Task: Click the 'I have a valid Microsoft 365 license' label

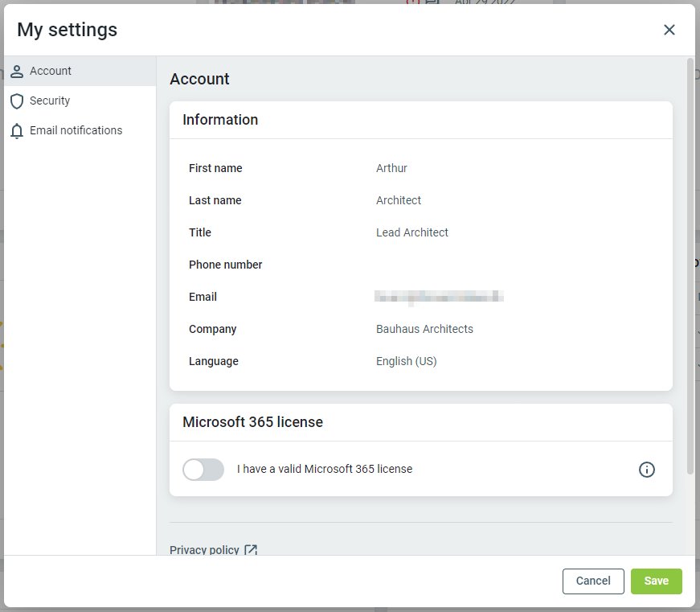Action: pos(324,470)
